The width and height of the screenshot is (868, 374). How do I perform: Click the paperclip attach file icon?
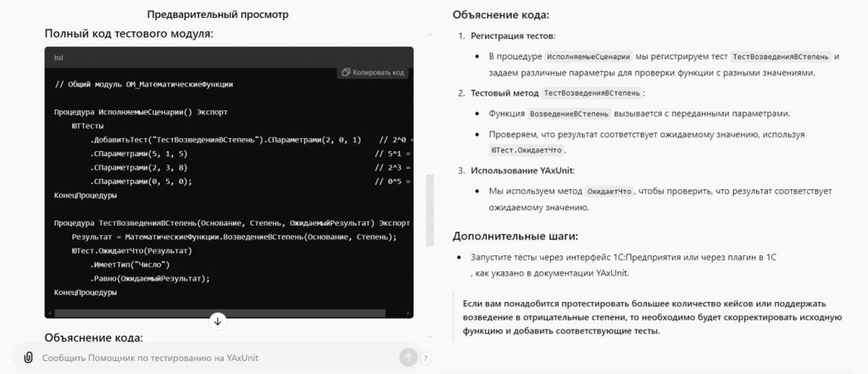tap(28, 358)
